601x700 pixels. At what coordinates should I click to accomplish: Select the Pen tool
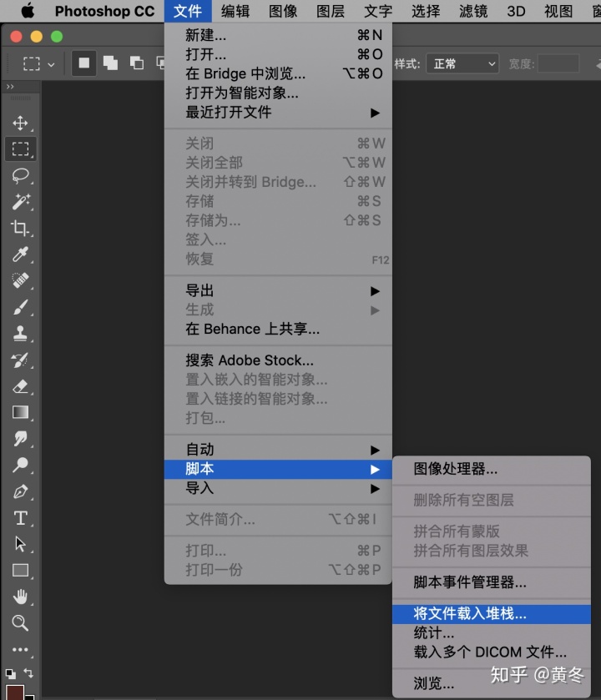20,491
